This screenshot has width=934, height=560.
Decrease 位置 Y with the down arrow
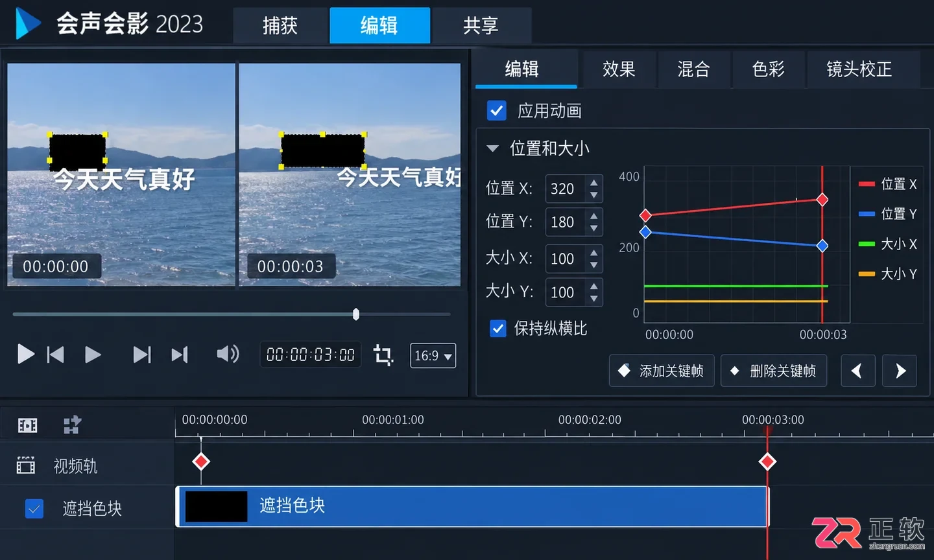(x=593, y=228)
